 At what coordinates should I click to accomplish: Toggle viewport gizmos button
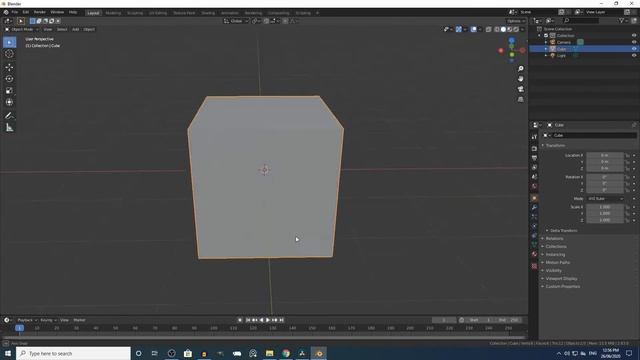pyautogui.click(x=459, y=29)
